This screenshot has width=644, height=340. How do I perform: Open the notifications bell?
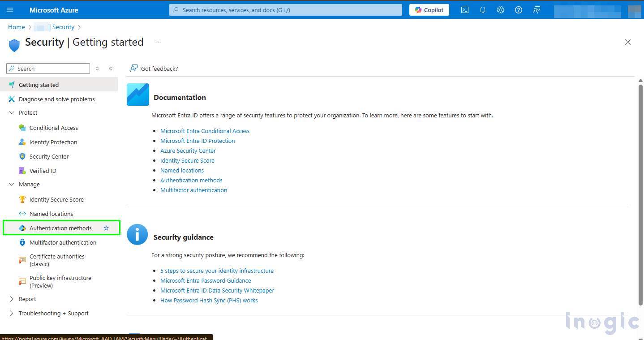tap(483, 10)
